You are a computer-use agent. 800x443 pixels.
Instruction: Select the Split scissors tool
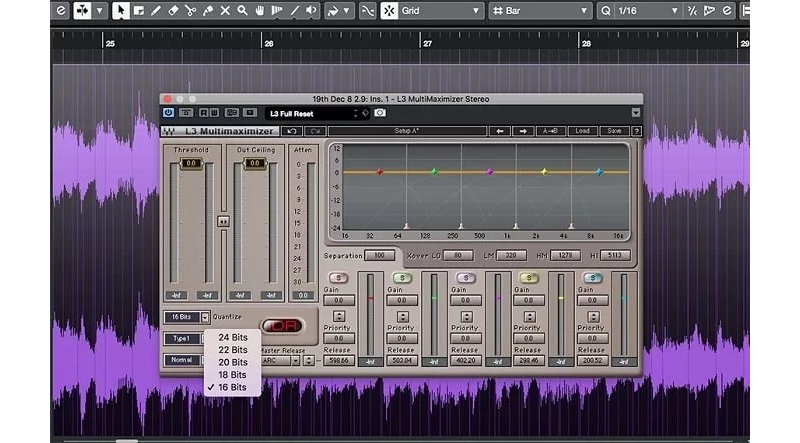pyautogui.click(x=190, y=10)
